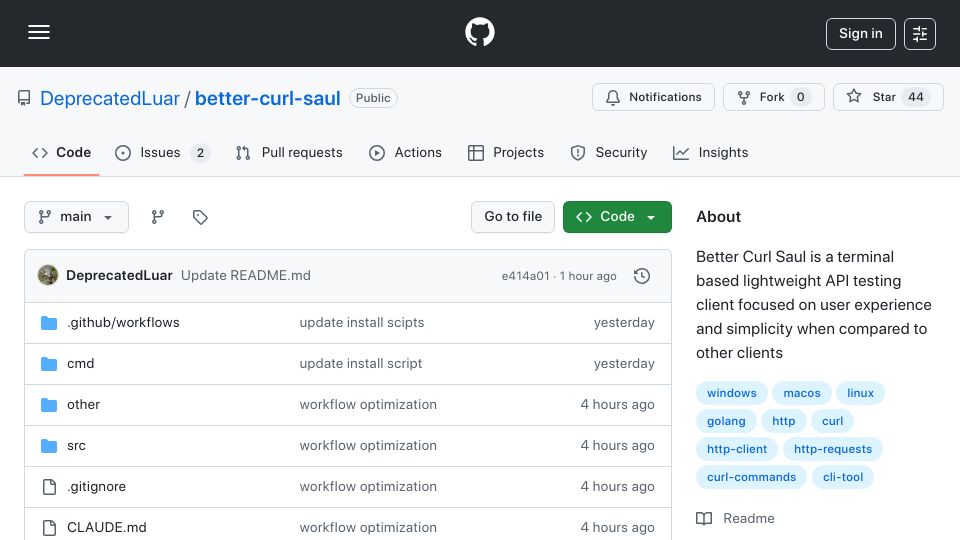Select the windows topic tag
The height and width of the screenshot is (540, 960).
click(732, 393)
